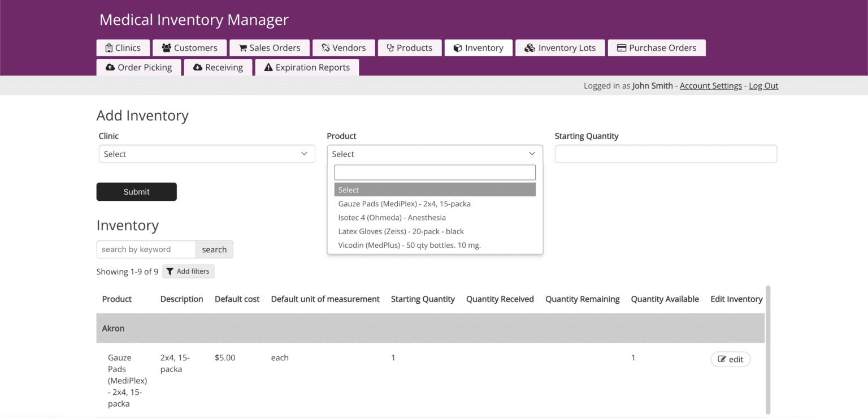Open Purchase Orders via its card icon
The height and width of the screenshot is (418, 868).
coord(622,48)
